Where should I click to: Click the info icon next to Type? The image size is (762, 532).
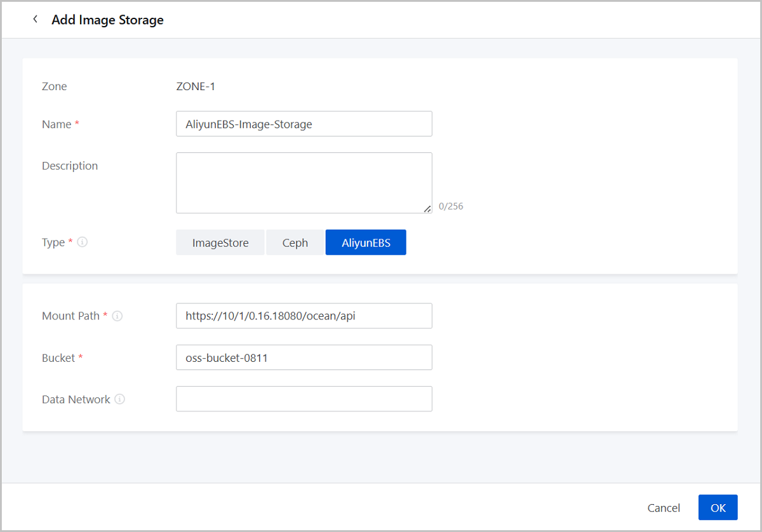(x=82, y=242)
